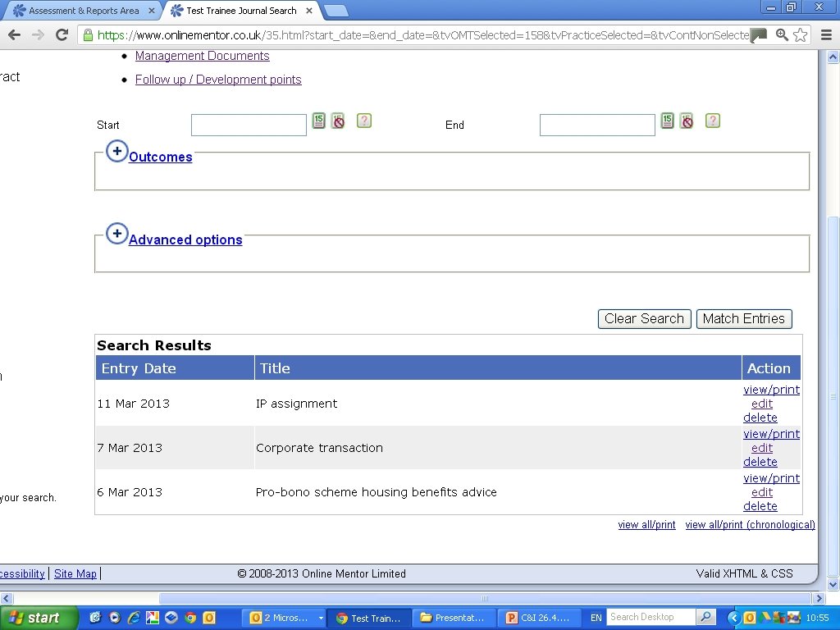Edit the IP assignment entry

762,404
